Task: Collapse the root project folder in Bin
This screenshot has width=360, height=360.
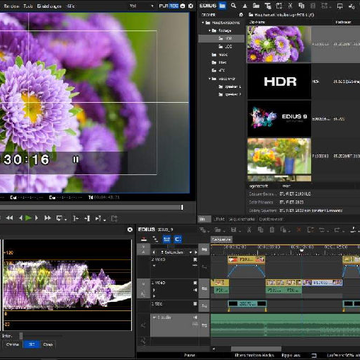Action: (x=203, y=22)
